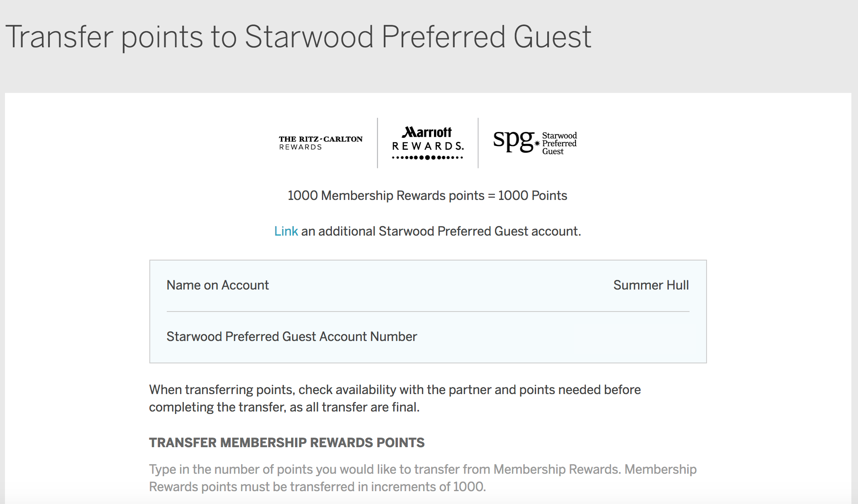This screenshot has width=858, height=504.
Task: Click the stacked Starwood Preferred Guest logo text
Action: (559, 144)
